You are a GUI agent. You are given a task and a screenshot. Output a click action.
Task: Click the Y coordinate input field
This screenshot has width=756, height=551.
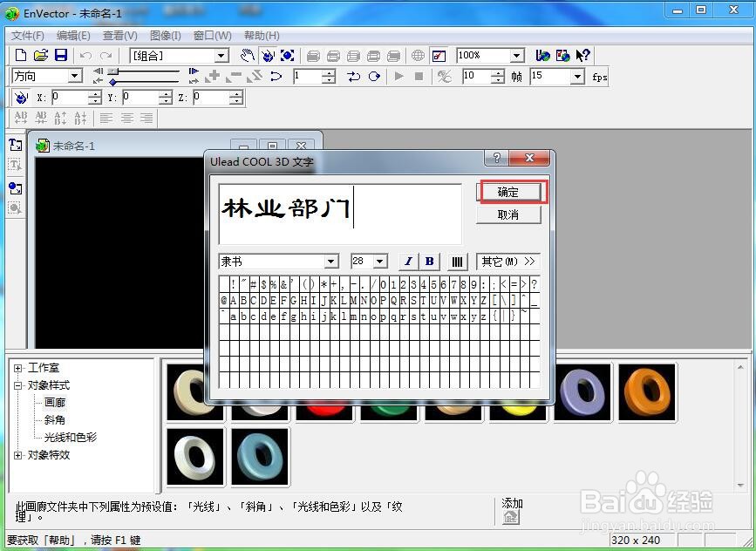(x=140, y=98)
